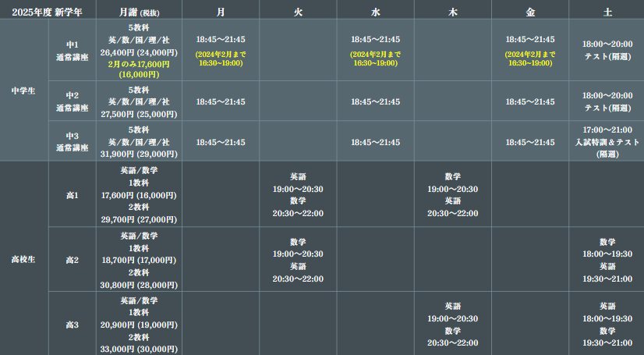Select the 高2 grade label cell
The image size is (644, 355).
click(x=72, y=260)
